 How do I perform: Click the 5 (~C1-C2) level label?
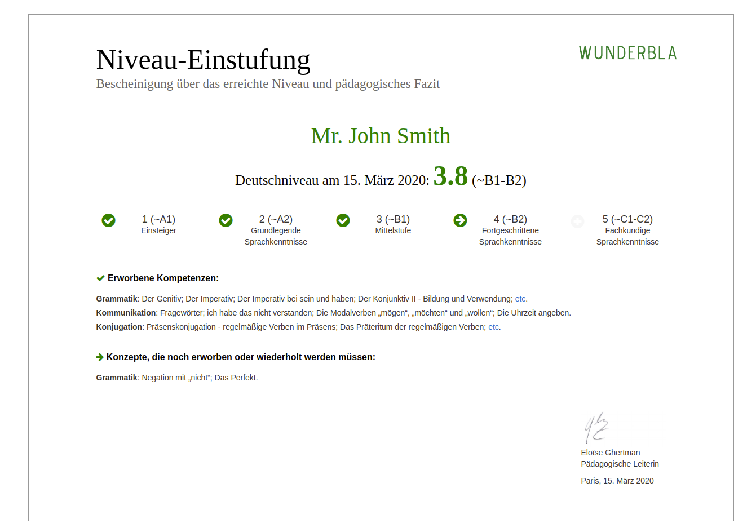click(627, 219)
